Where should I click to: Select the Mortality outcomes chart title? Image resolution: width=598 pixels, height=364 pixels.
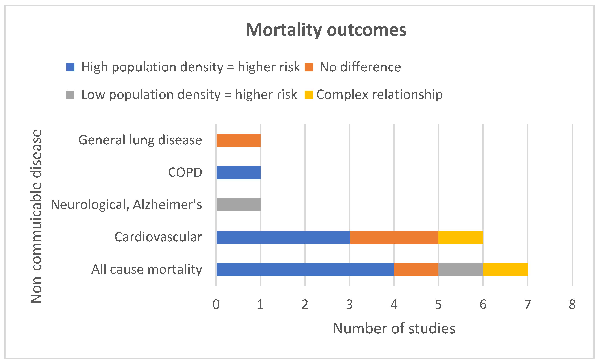[326, 30]
